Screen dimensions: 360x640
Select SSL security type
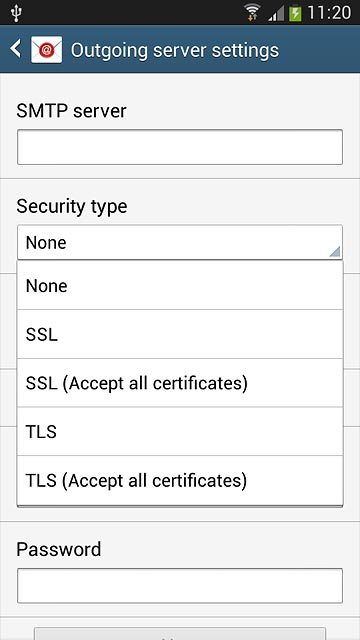click(x=180, y=334)
